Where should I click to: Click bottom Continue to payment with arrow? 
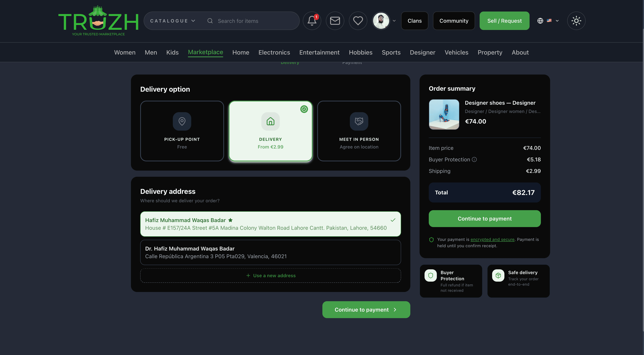366,310
